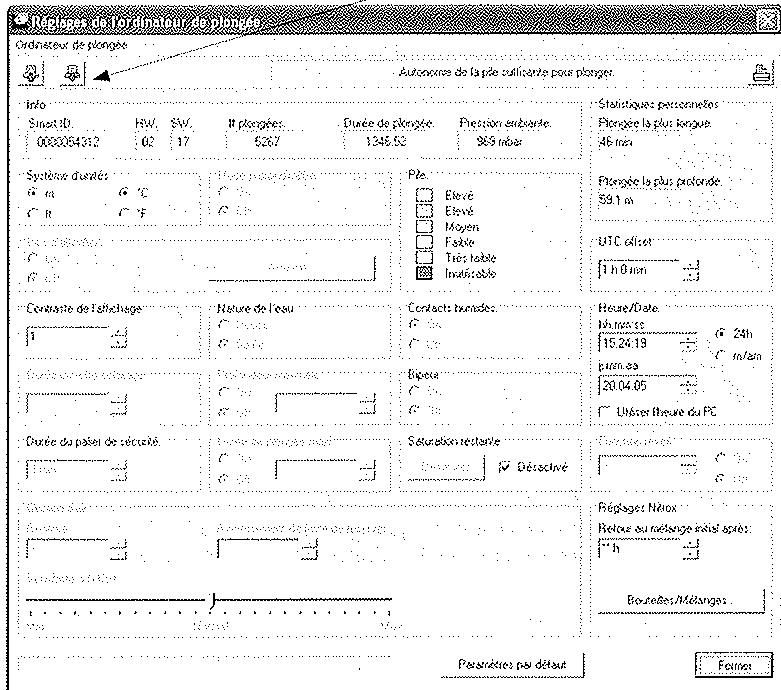Viewport: 781px width, 690px height.
Task: Choose the 24h time format radio
Action: click(721, 333)
